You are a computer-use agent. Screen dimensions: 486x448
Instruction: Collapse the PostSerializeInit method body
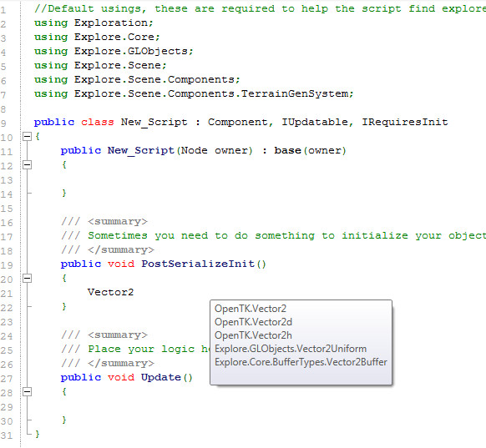28,279
